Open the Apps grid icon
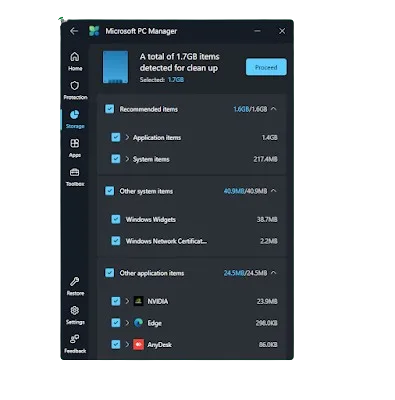 tap(75, 143)
